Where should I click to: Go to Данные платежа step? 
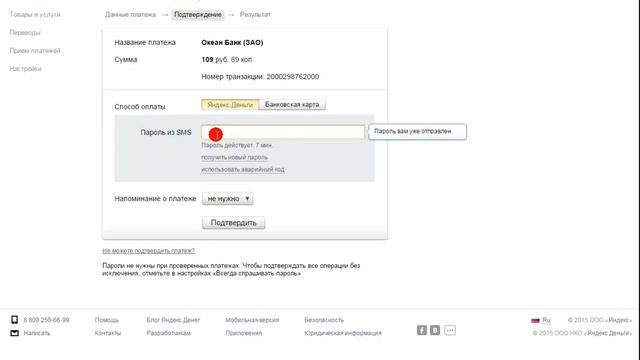tap(130, 15)
